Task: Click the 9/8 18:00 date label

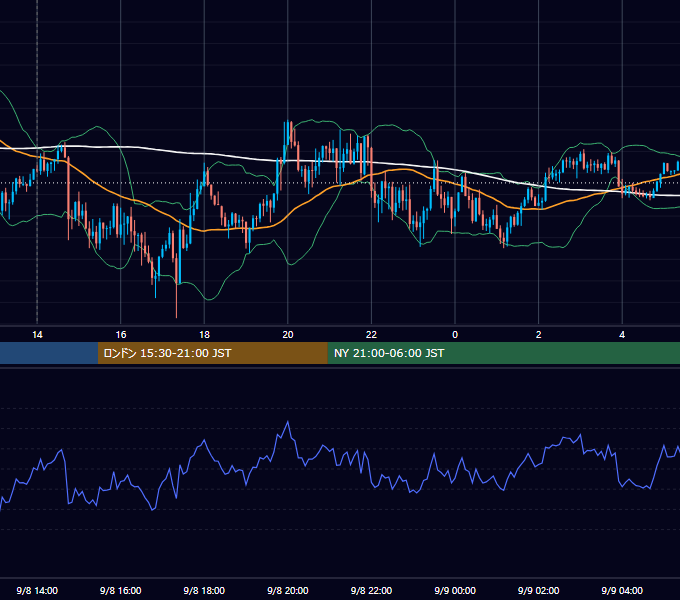Action: (x=204, y=590)
